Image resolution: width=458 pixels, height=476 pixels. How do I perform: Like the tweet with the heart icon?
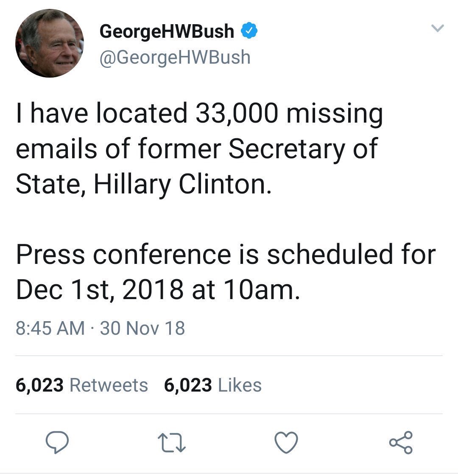point(286,443)
